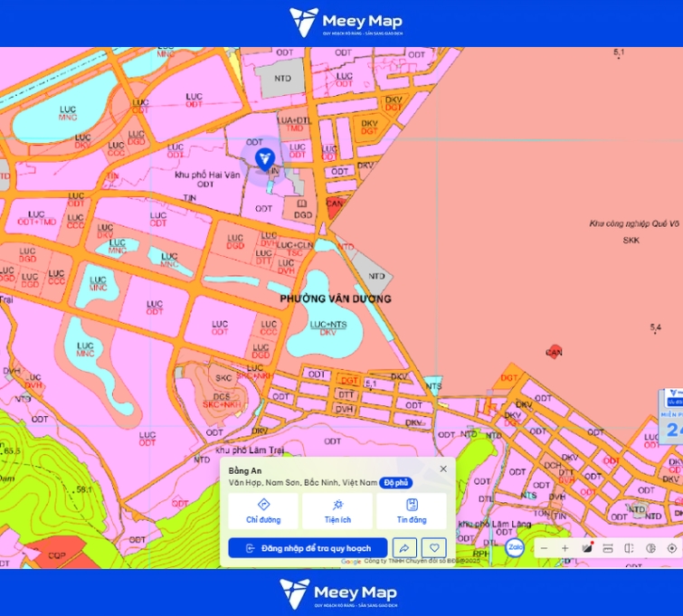This screenshot has height=616, width=683.
Task: Click the Văn Hợp, Nam Sơn address text
Action: (303, 483)
